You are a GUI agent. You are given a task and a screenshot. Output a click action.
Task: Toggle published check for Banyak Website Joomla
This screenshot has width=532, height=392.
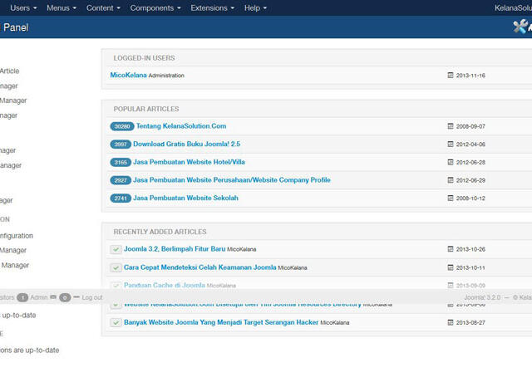point(116,322)
